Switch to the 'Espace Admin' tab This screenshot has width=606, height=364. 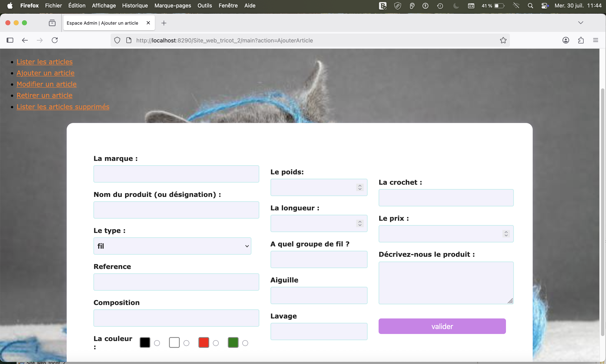click(102, 23)
